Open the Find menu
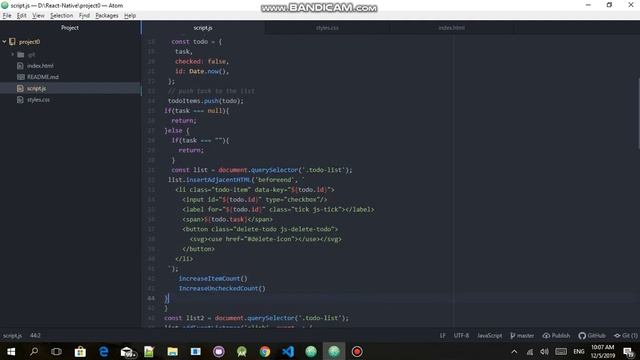Screen dimensions: 640x360 [x=84, y=16]
